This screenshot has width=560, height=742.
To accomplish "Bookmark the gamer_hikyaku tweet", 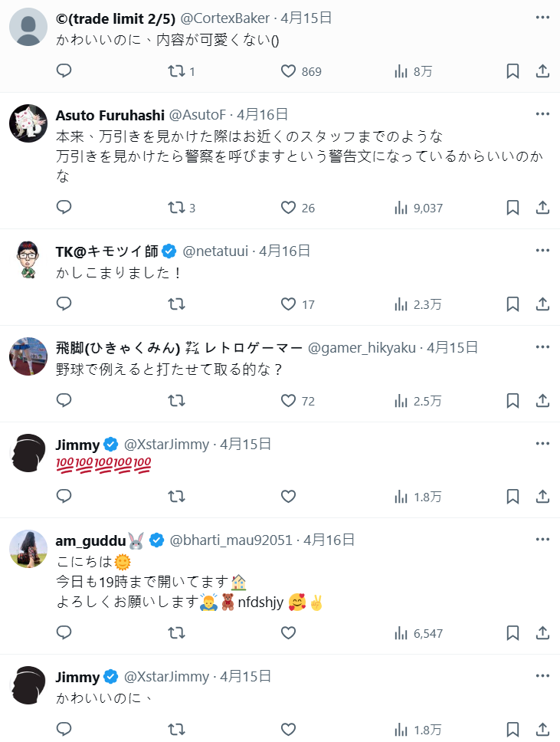I will [513, 401].
